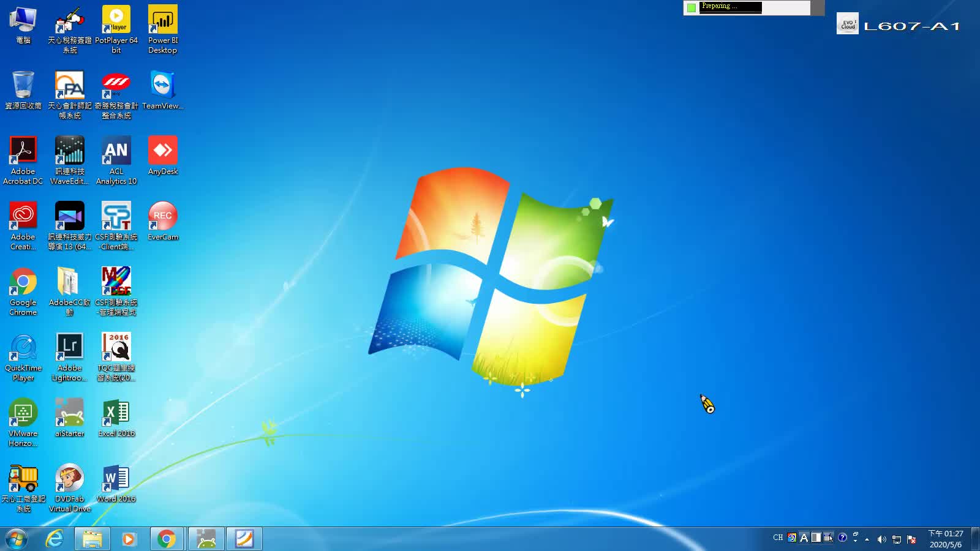
Task: Launch Power BI Desktop
Action: pos(163,29)
